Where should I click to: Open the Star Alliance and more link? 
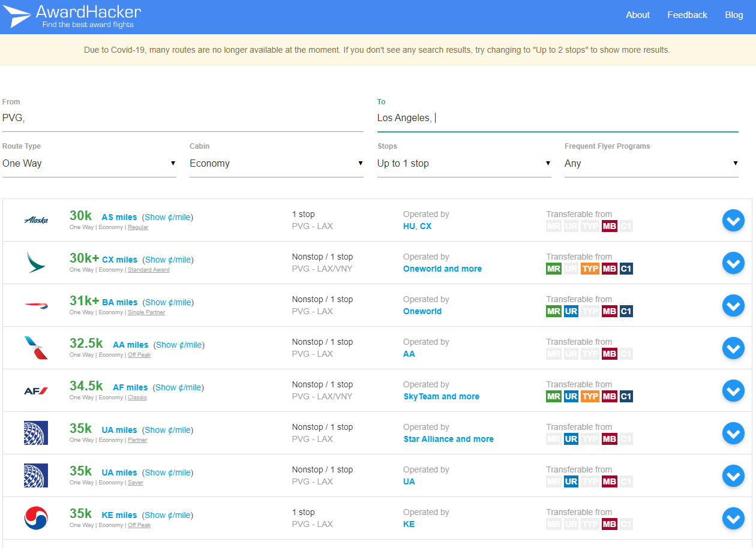pos(448,439)
